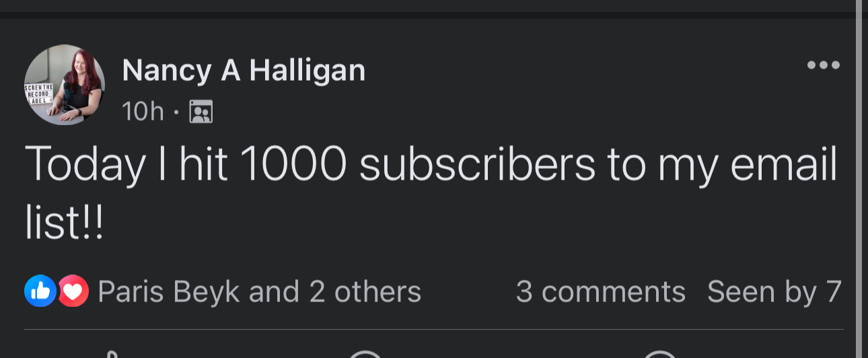Tap the partially visible Share icon at bottom right

tap(661, 354)
